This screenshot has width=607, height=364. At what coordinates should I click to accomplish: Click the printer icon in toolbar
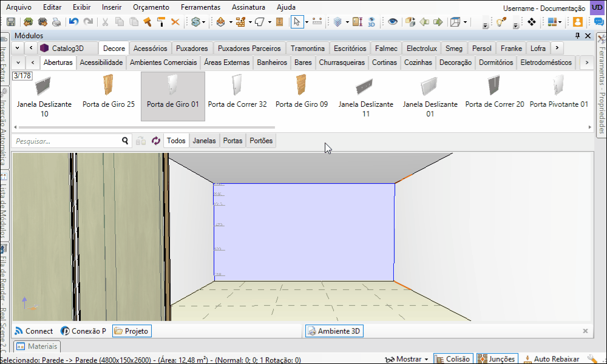click(56, 22)
